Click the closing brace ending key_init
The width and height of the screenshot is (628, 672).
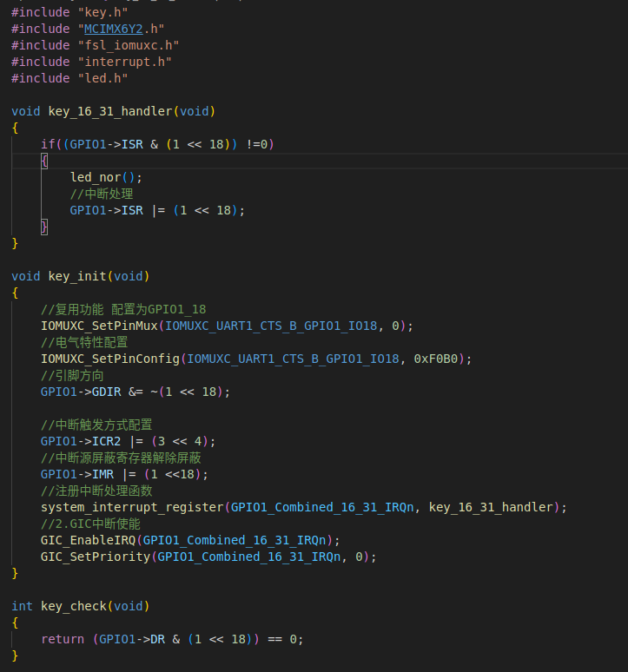15,573
